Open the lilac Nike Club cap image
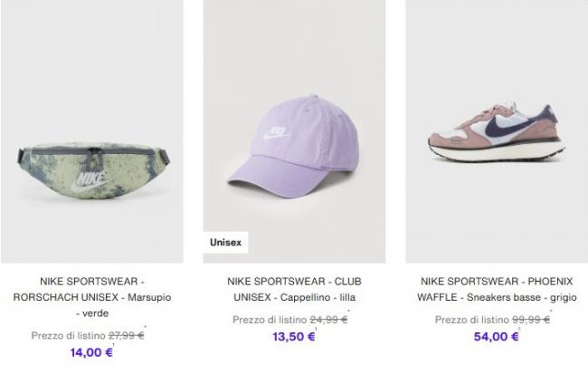 pyautogui.click(x=294, y=131)
